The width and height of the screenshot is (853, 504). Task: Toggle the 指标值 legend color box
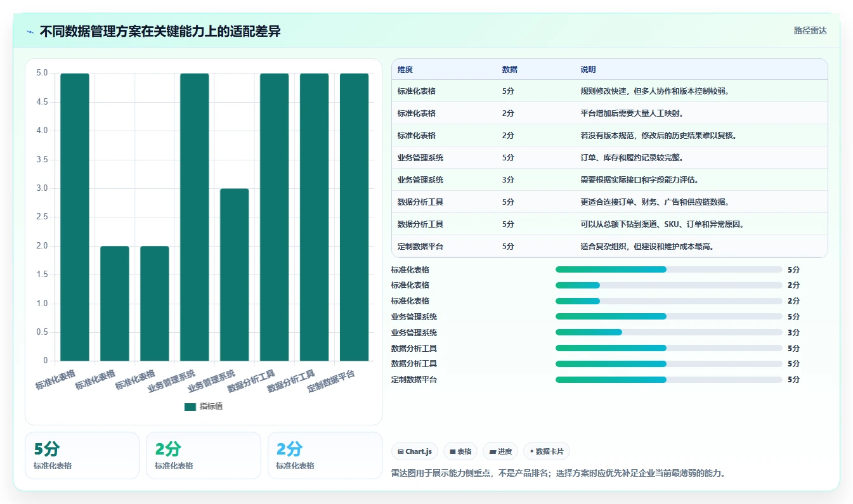(x=190, y=406)
